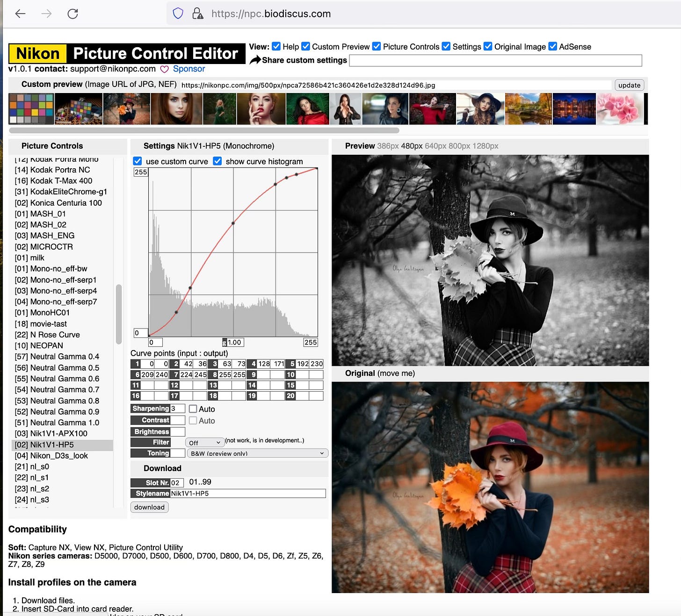Click the Picture Controls list scrollbar
This screenshot has height=616, width=681.
coord(119,314)
